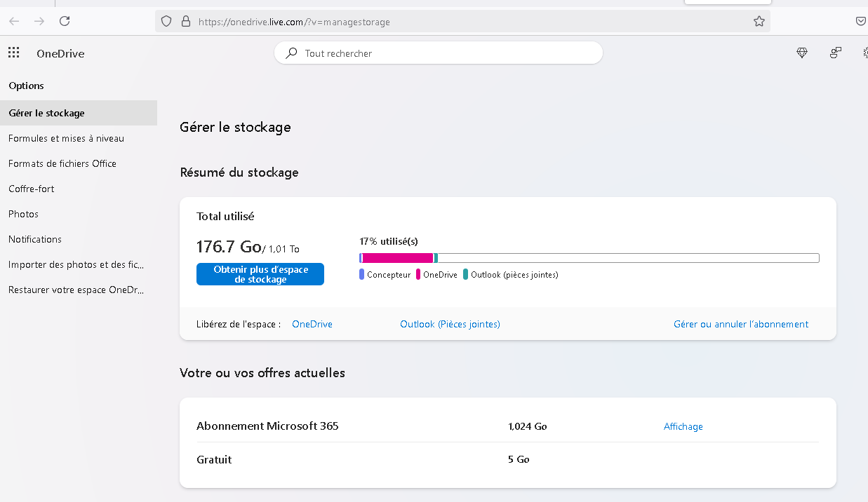Click the teal Outlook segment of storage bar

436,258
